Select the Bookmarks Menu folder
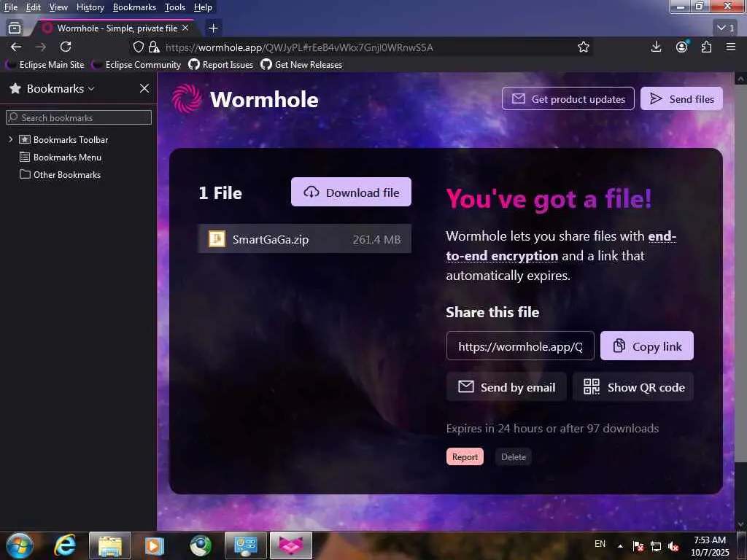 60,157
